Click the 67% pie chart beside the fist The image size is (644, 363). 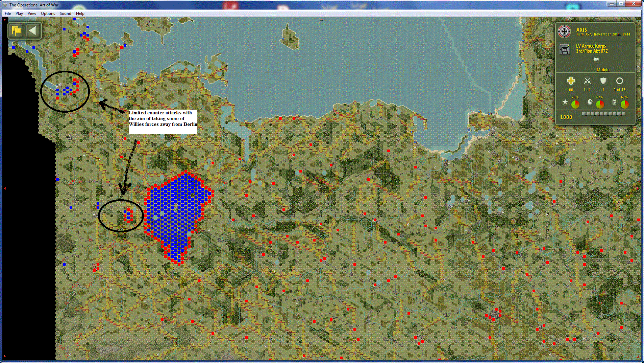[x=600, y=104]
